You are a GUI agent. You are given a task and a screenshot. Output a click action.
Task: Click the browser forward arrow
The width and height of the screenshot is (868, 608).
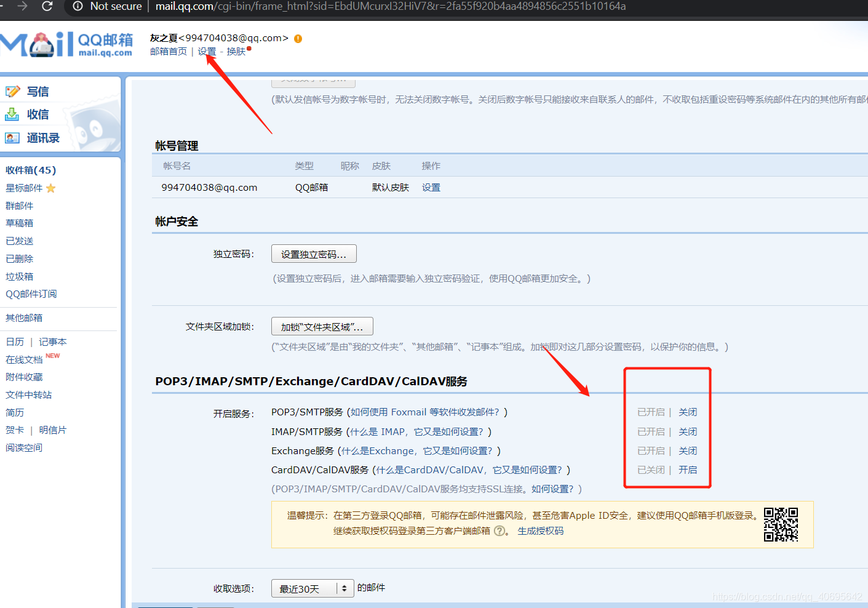23,6
